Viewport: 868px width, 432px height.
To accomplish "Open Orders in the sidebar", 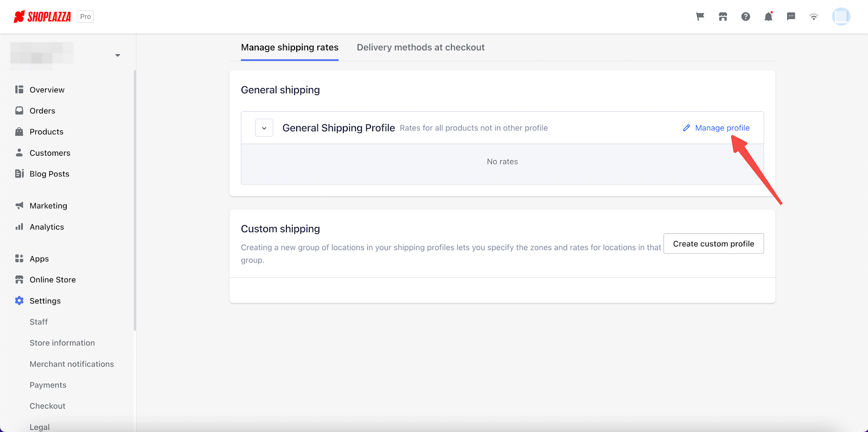I will coord(42,111).
